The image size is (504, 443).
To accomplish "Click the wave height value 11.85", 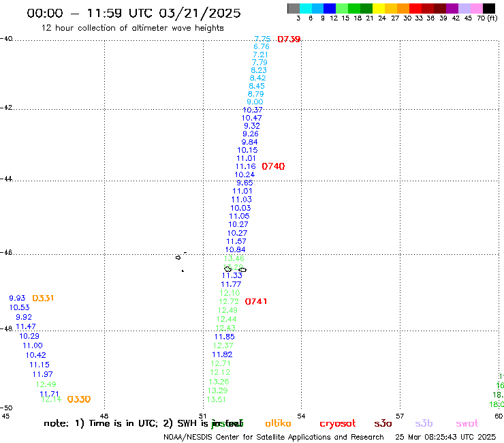I will point(225,337).
